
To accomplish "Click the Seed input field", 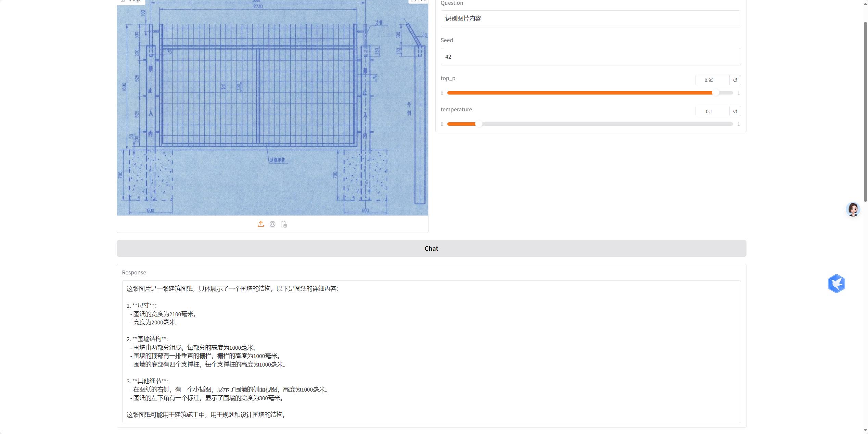I will click(590, 57).
